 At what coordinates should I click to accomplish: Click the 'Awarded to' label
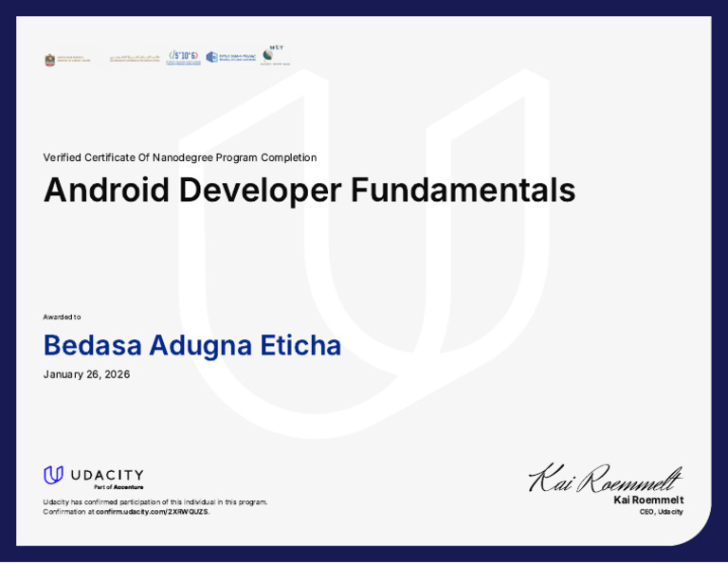62,317
